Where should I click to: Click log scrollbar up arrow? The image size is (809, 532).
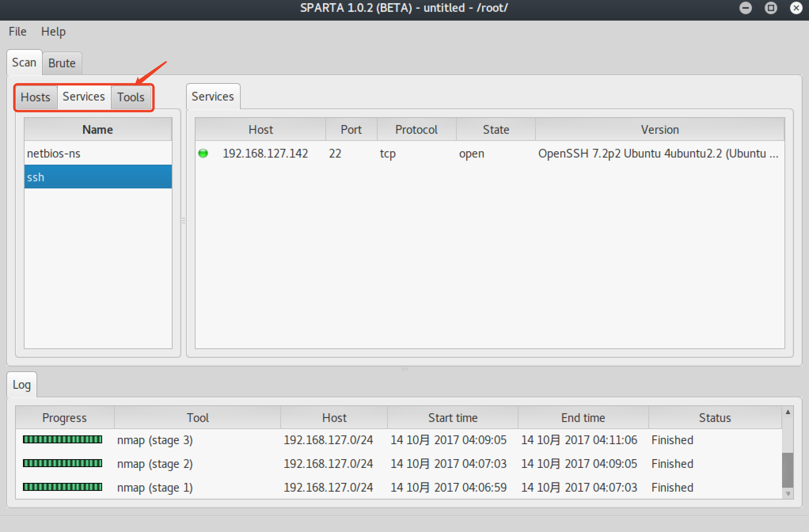click(788, 412)
